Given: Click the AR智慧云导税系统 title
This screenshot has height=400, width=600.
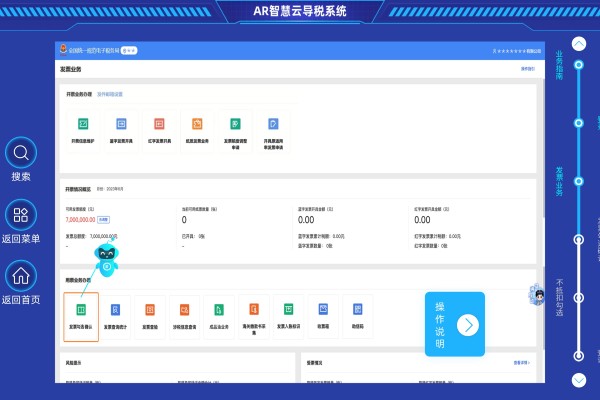Looking at the screenshot, I should click(x=300, y=11).
